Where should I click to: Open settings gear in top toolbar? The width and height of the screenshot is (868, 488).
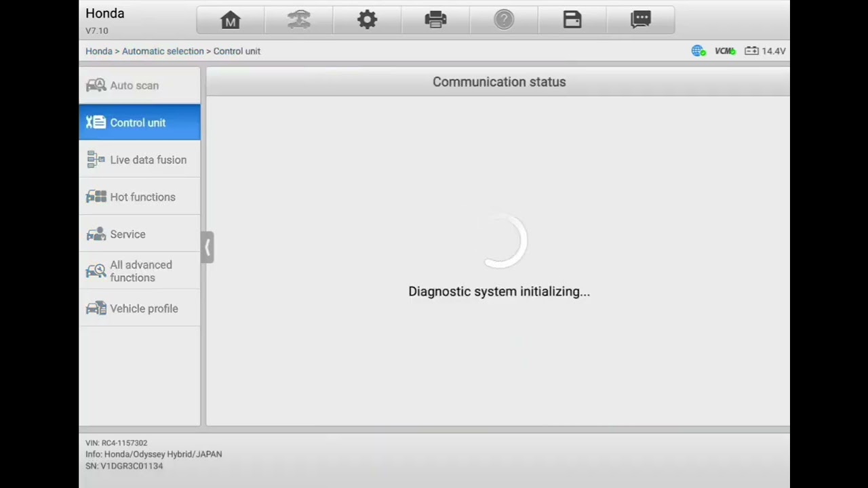click(368, 20)
